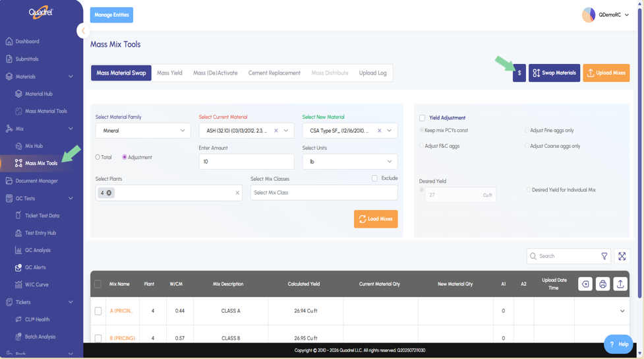Open the Select New Material dropdown arrow

(x=390, y=131)
